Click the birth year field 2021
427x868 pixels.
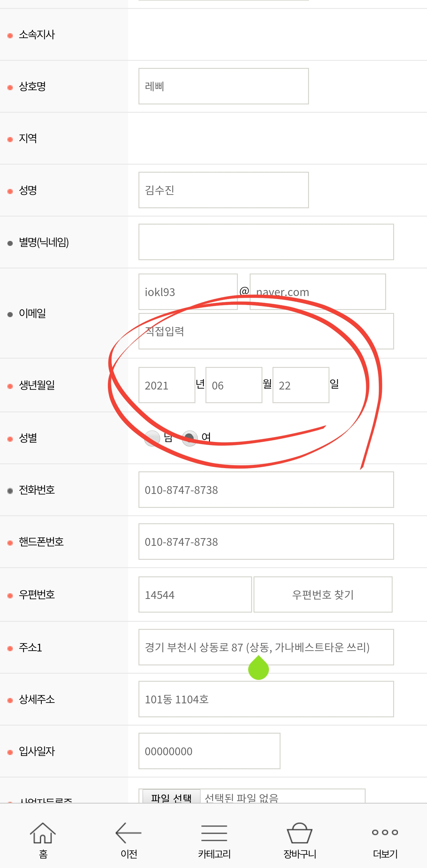[x=167, y=385]
